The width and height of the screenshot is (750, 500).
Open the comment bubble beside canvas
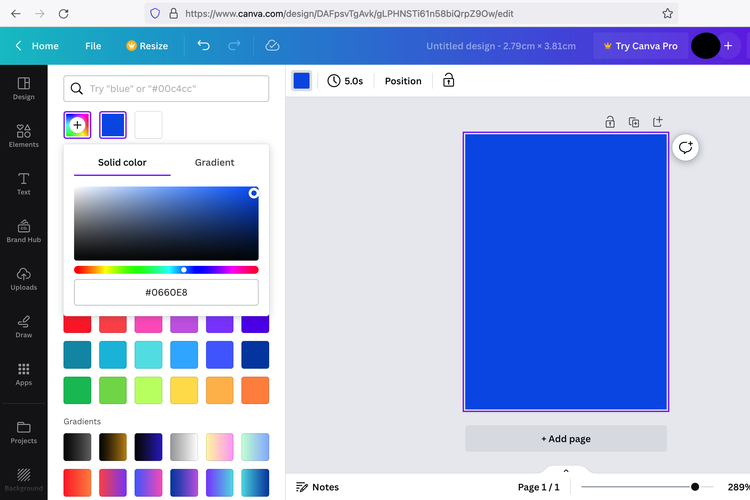685,147
